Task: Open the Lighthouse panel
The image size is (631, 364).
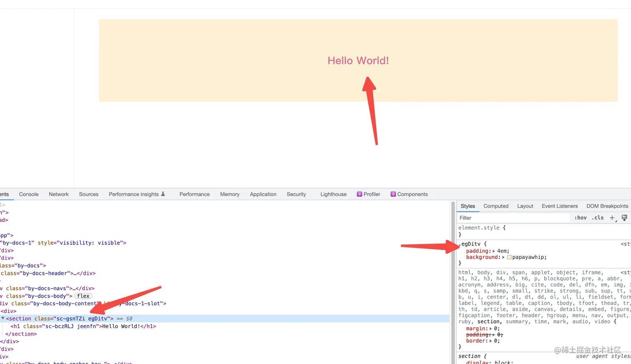Action: (333, 194)
